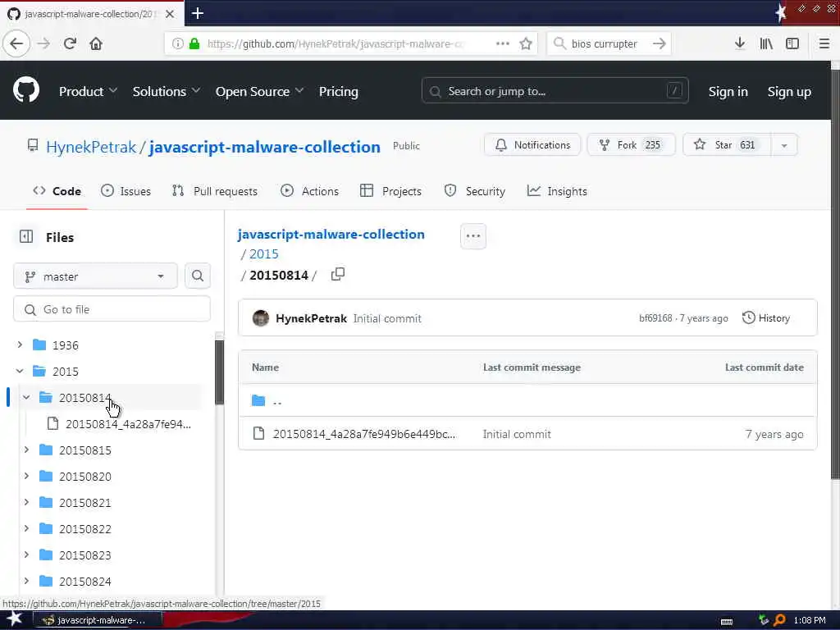The height and width of the screenshot is (630, 840).
Task: Switch to the Issues tab
Action: (x=126, y=191)
